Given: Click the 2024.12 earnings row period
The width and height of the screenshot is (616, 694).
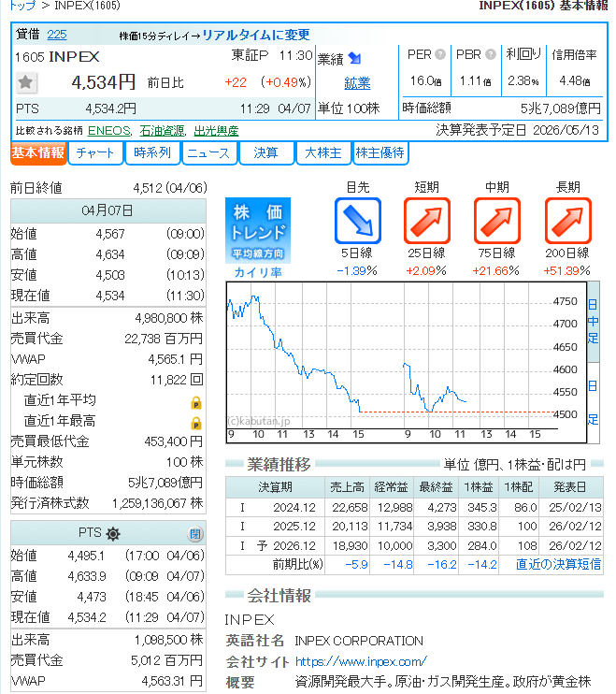Looking at the screenshot, I should click(x=294, y=508).
